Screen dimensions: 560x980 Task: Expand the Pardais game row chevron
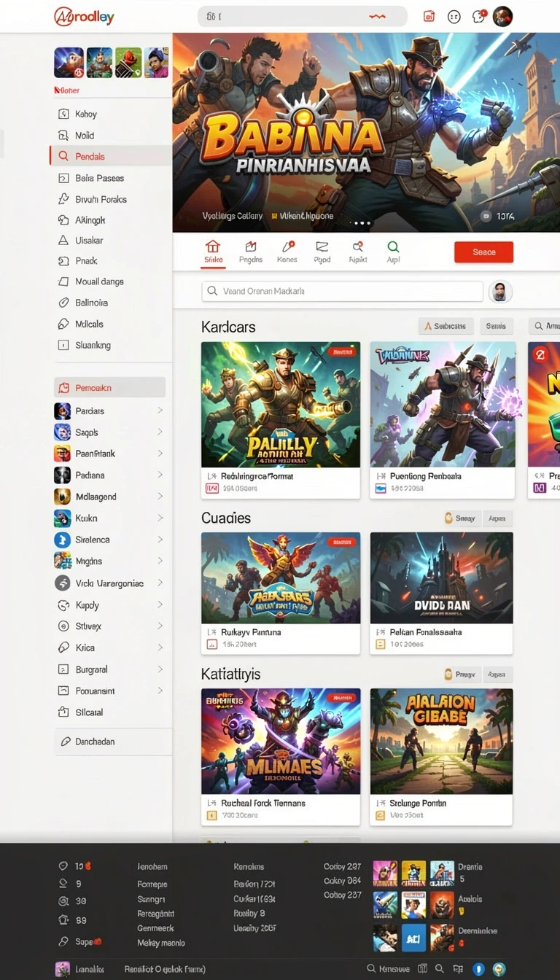point(160,411)
